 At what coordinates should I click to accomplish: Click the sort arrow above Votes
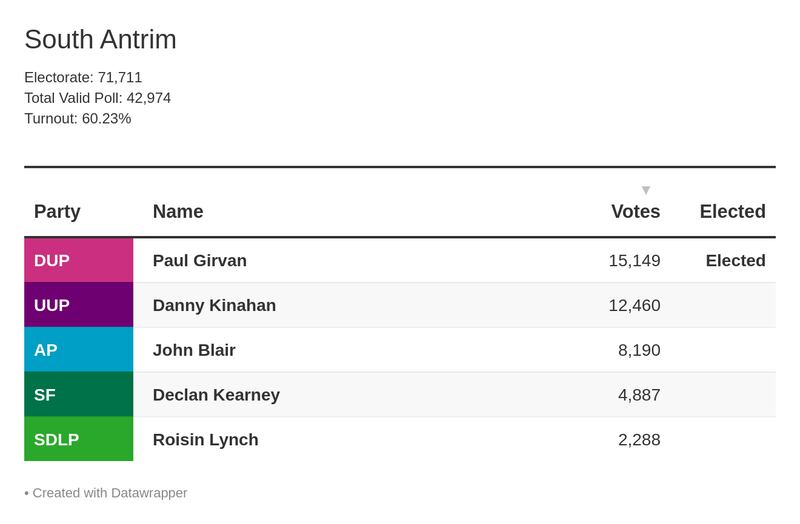(646, 190)
